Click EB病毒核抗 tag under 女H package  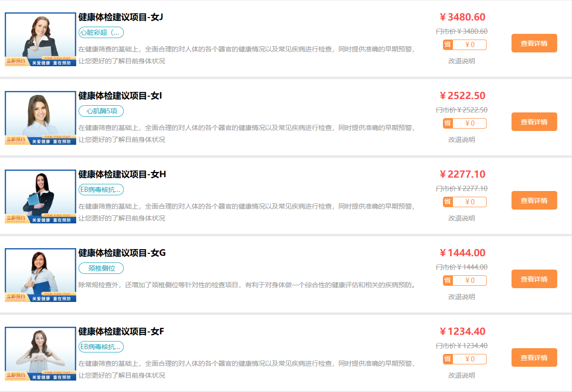coord(101,190)
